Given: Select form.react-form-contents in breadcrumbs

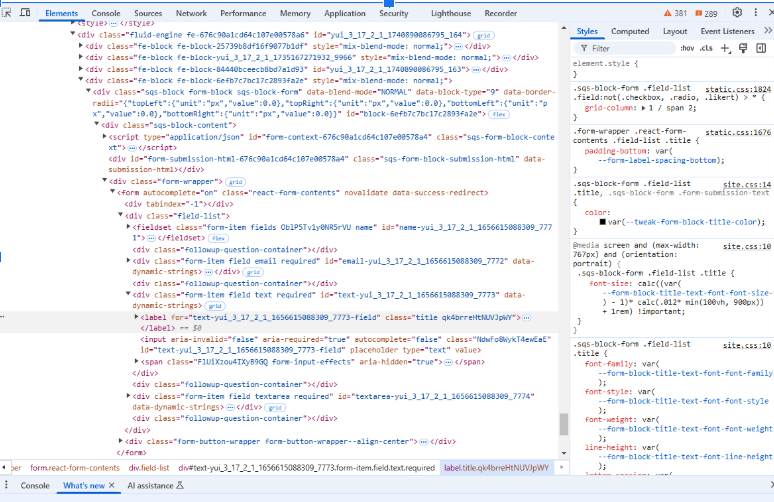Looking at the screenshot, I should [75, 467].
